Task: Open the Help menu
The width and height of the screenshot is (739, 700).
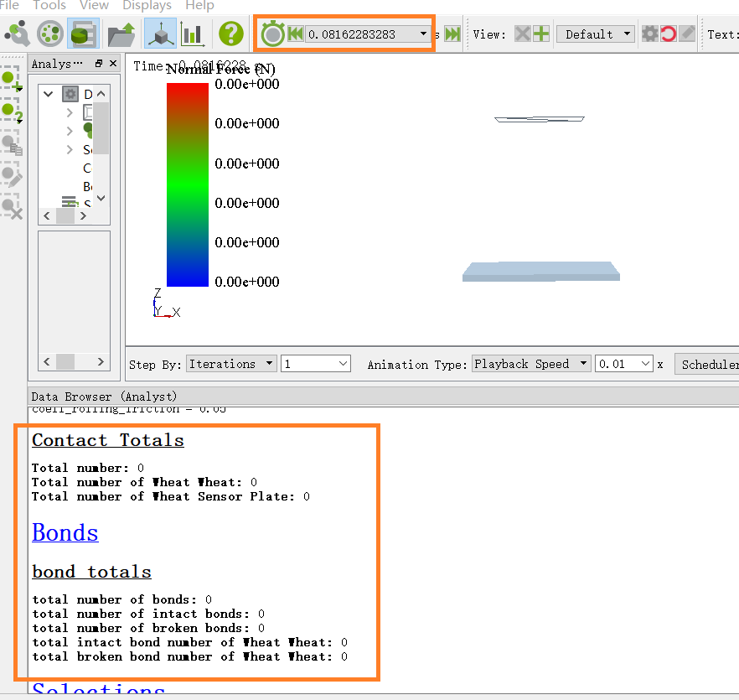Action: tap(199, 5)
